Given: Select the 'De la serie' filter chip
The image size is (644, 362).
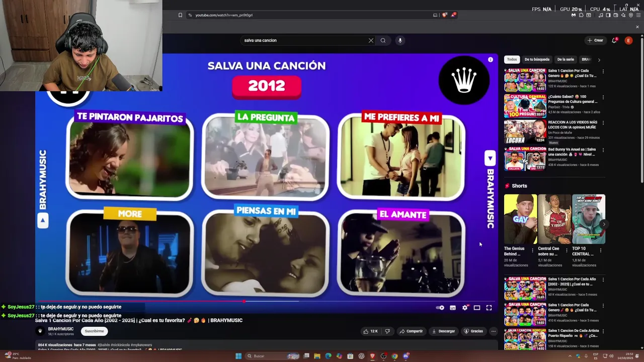Looking at the screenshot, I should click(566, 59).
